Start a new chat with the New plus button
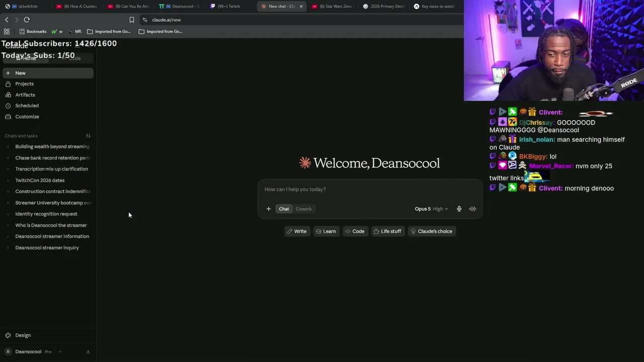The image size is (644, 362). pos(47,73)
